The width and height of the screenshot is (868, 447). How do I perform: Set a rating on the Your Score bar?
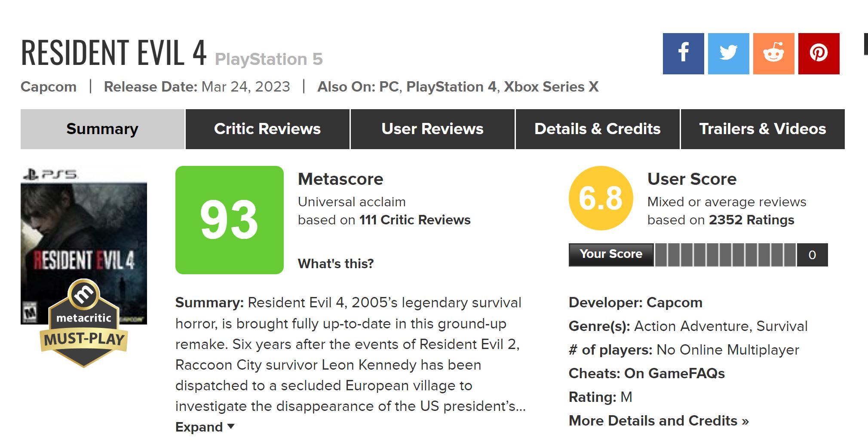(x=725, y=255)
